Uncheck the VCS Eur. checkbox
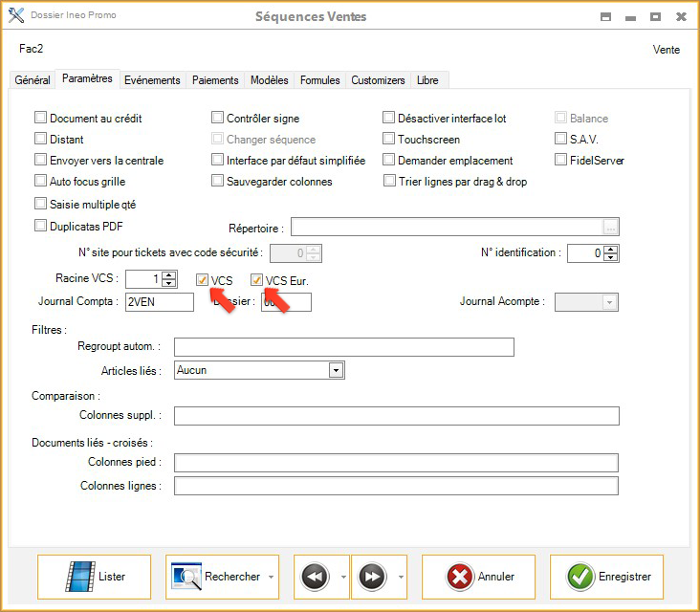Viewport: 700px width, 612px height. pyautogui.click(x=257, y=280)
